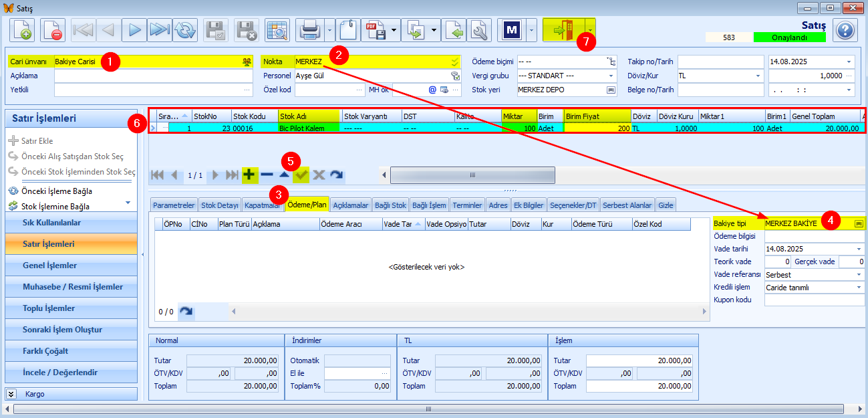
Task: Click Genel İşlemler in the sidebar
Action: click(x=50, y=266)
